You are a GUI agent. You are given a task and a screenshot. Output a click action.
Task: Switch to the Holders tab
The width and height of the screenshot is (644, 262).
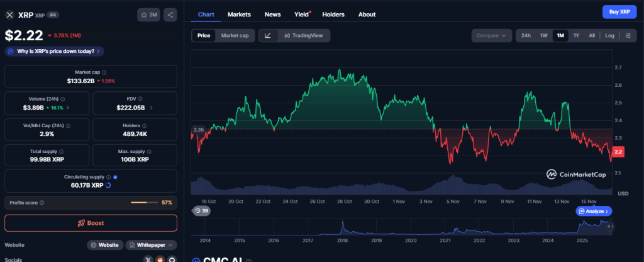(x=333, y=14)
